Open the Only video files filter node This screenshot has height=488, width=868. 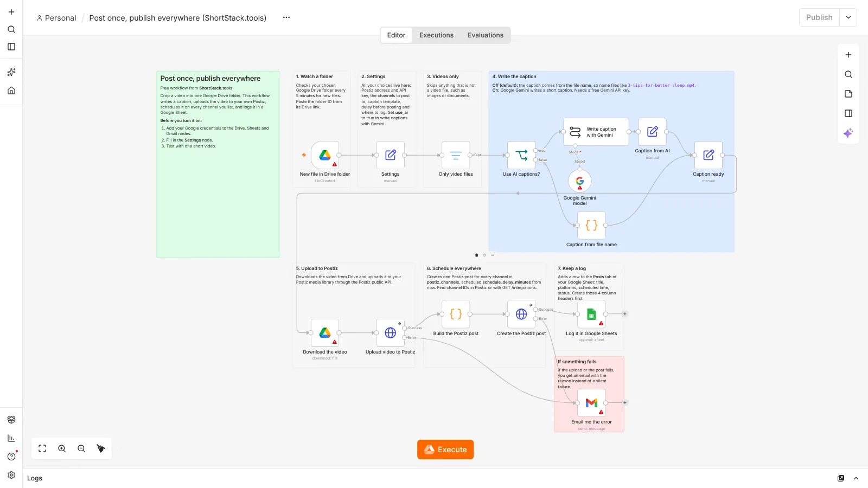click(x=456, y=155)
